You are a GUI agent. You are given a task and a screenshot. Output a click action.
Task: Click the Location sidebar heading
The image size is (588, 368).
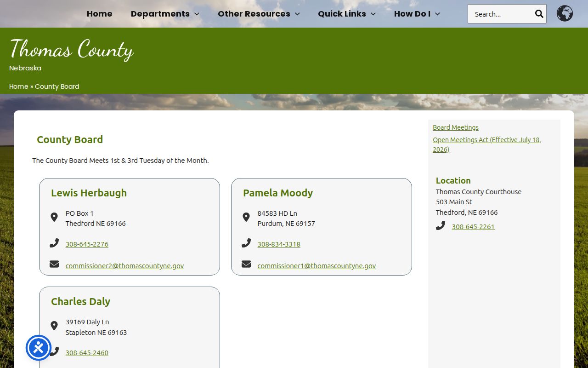click(453, 180)
